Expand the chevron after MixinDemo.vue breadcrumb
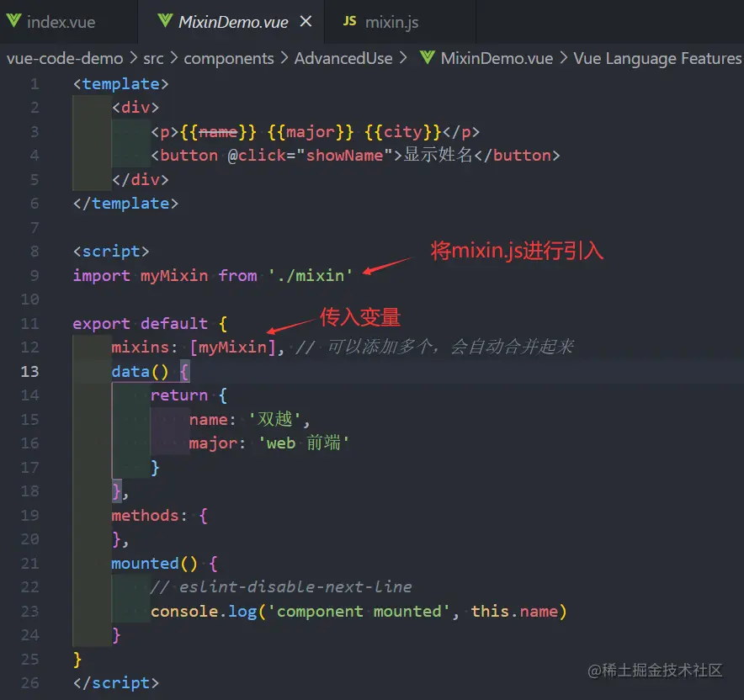The height and width of the screenshot is (700, 744). click(x=563, y=58)
